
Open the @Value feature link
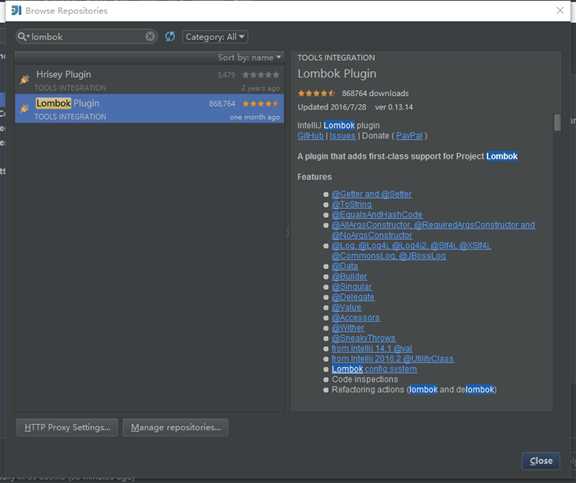(346, 307)
